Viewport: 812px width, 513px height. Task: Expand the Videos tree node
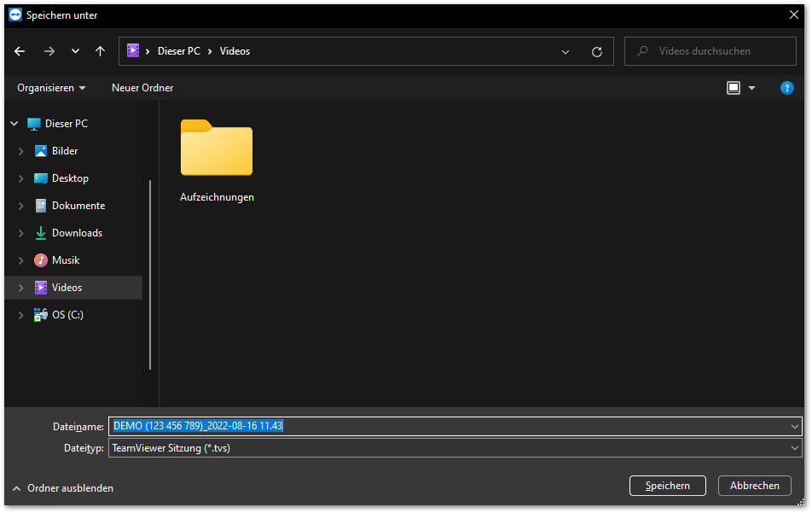(20, 288)
